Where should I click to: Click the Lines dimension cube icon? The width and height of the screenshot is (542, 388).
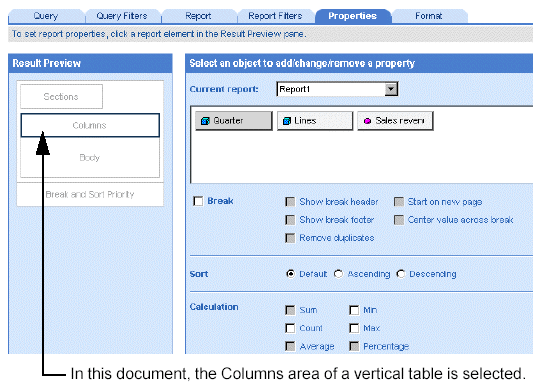pos(287,121)
